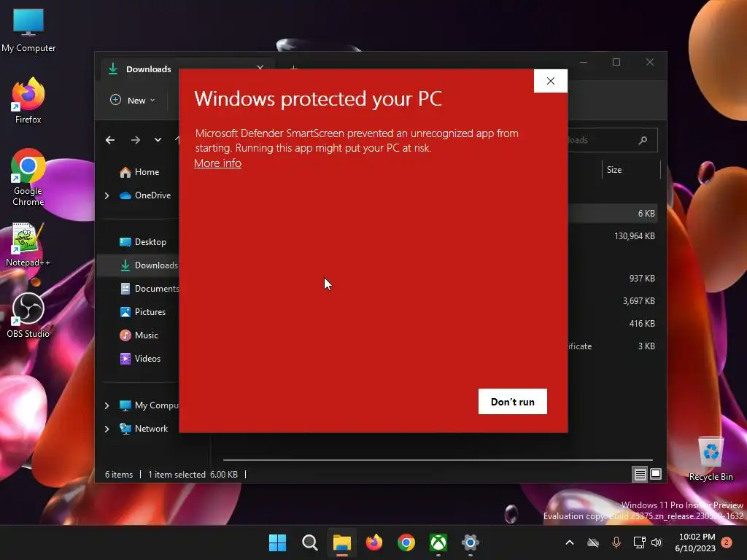This screenshot has height=560, width=747.
Task: Click File Explorer taskbar icon
Action: [x=341, y=542]
